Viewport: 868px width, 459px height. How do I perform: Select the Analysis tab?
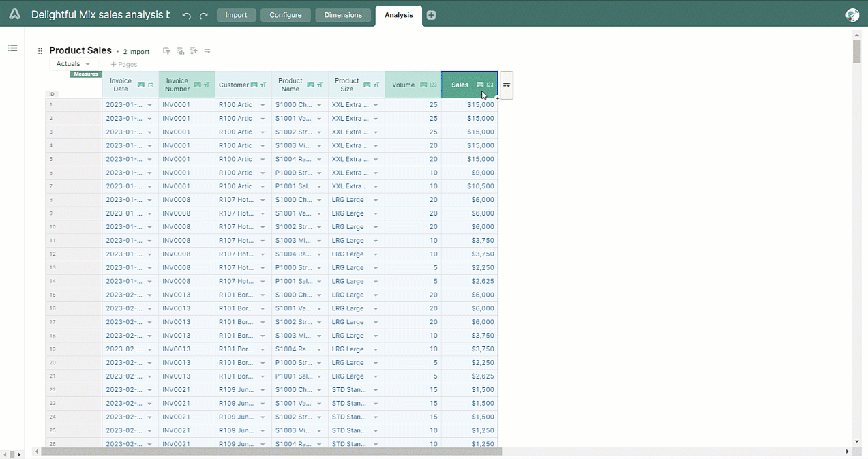click(x=399, y=15)
